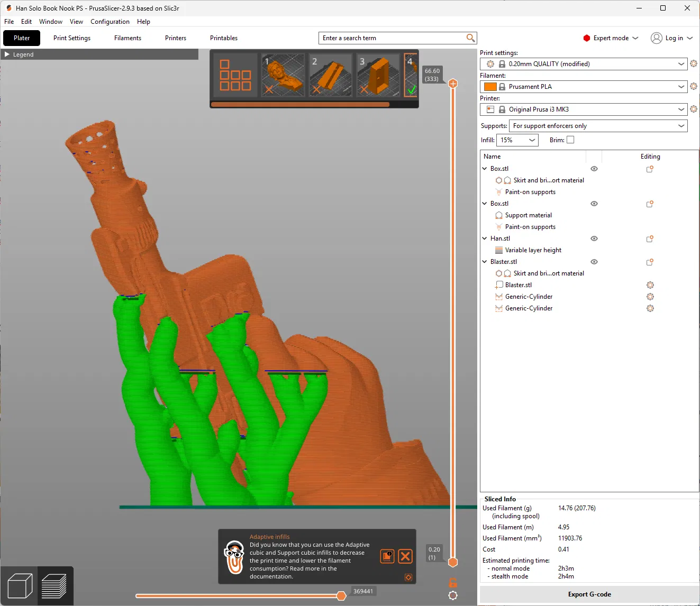
Task: Click the Variable layer height icon
Action: coord(499,250)
